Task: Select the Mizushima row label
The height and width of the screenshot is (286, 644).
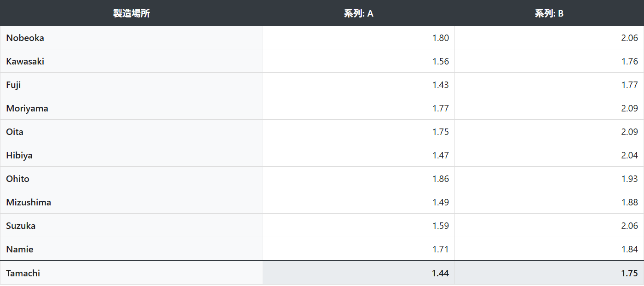Action: [29, 202]
